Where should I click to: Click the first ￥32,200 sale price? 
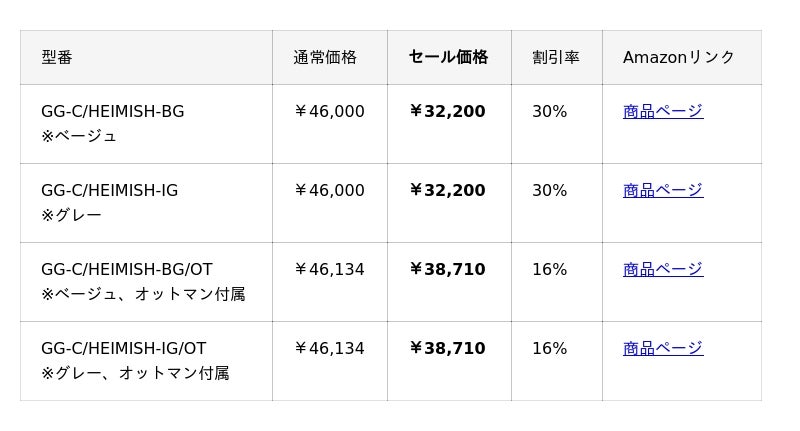coord(447,111)
